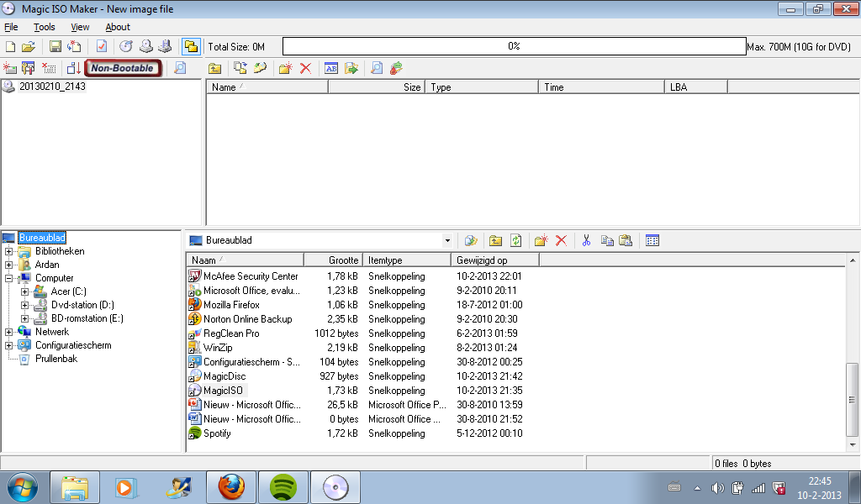Viewport: 861px width, 504px height.
Task: Select the Norton Online Backup shortcut
Action: (248, 319)
